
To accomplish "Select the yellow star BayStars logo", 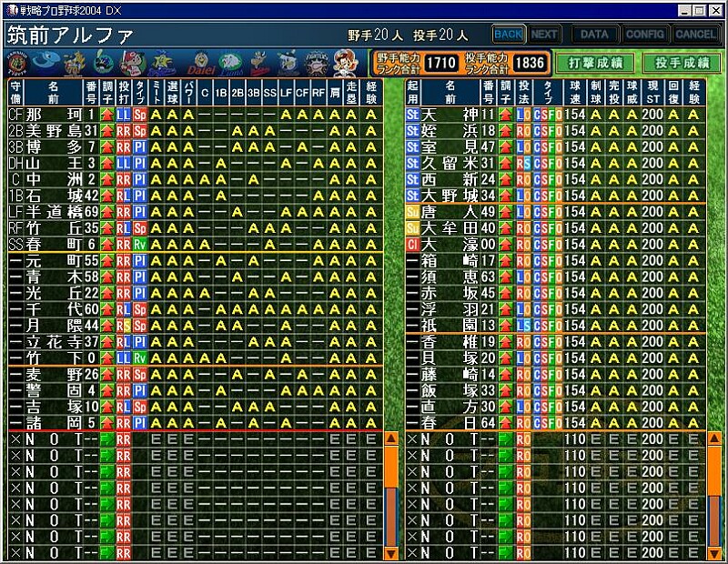I will pyautogui.click(x=162, y=63).
